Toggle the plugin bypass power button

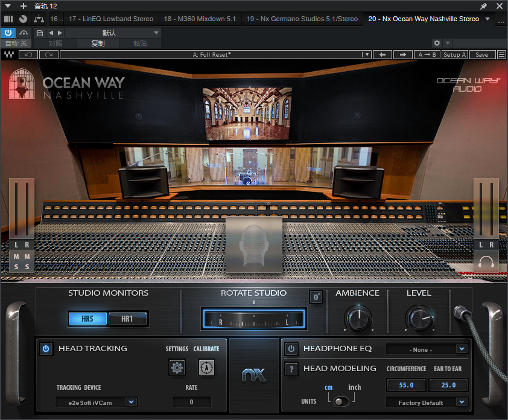(8, 33)
